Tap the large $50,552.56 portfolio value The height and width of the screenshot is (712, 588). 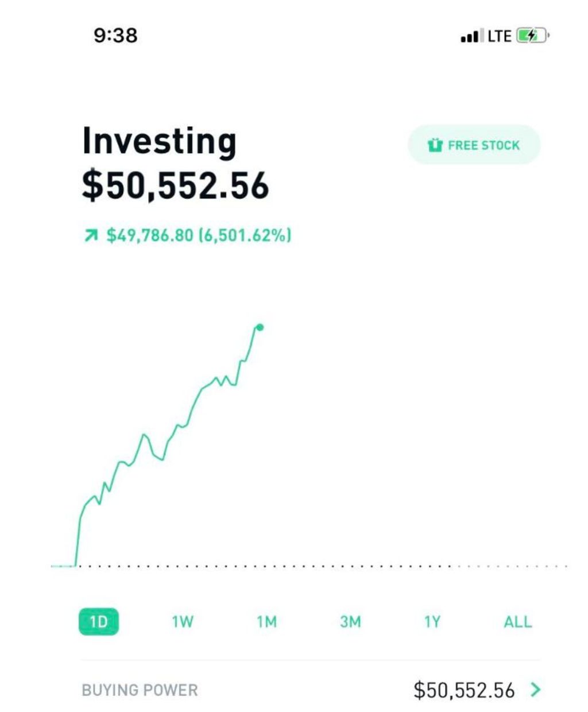pos(175,185)
